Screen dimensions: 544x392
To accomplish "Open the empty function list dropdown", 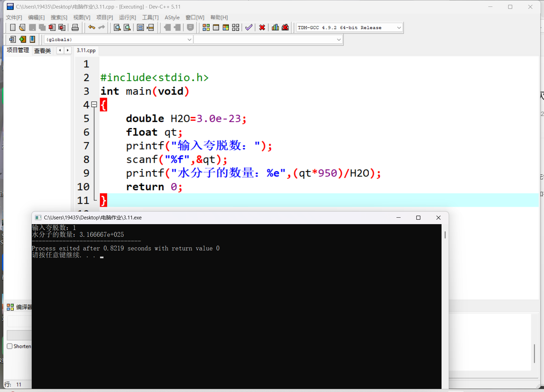I will point(339,40).
